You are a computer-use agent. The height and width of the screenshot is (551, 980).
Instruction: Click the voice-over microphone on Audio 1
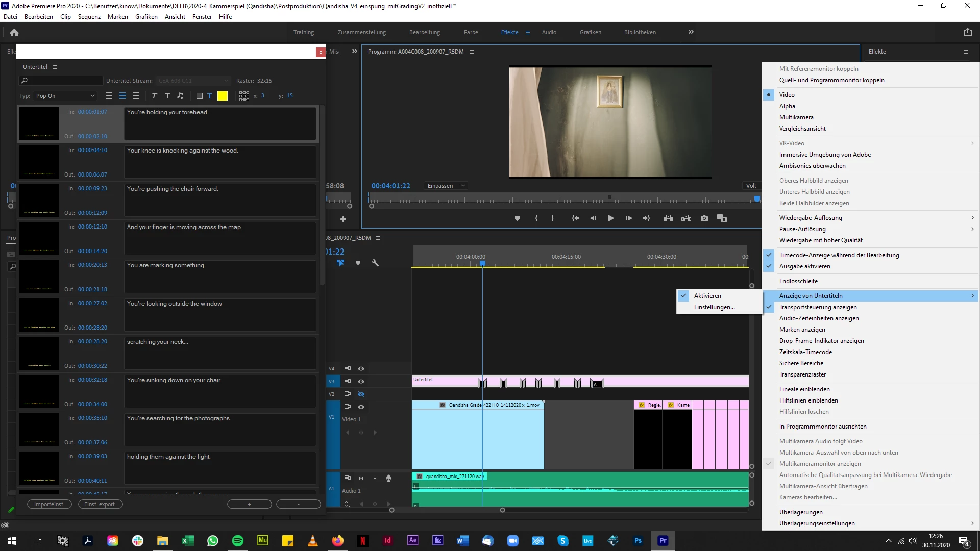388,478
